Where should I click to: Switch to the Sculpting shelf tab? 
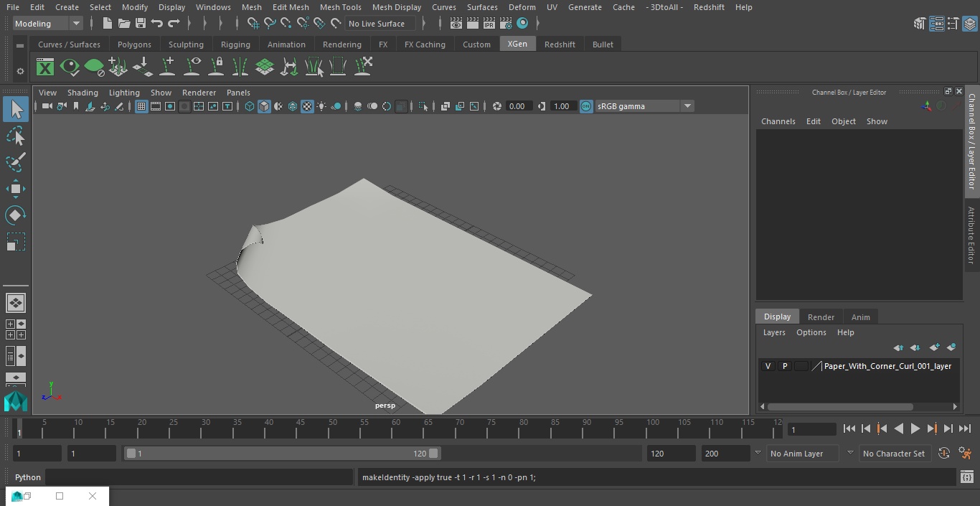(186, 44)
